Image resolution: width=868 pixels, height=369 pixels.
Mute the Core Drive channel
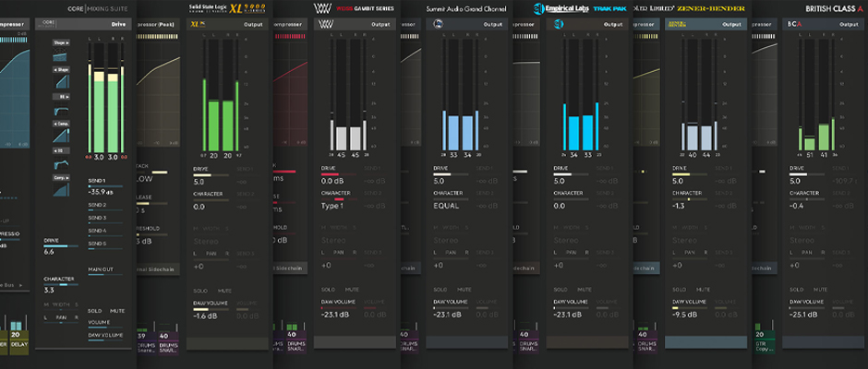pyautogui.click(x=116, y=311)
